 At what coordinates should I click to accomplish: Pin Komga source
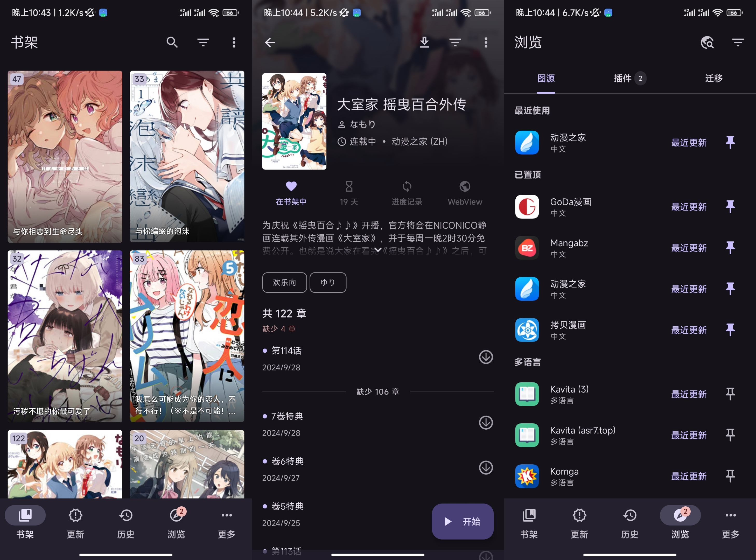click(x=730, y=475)
